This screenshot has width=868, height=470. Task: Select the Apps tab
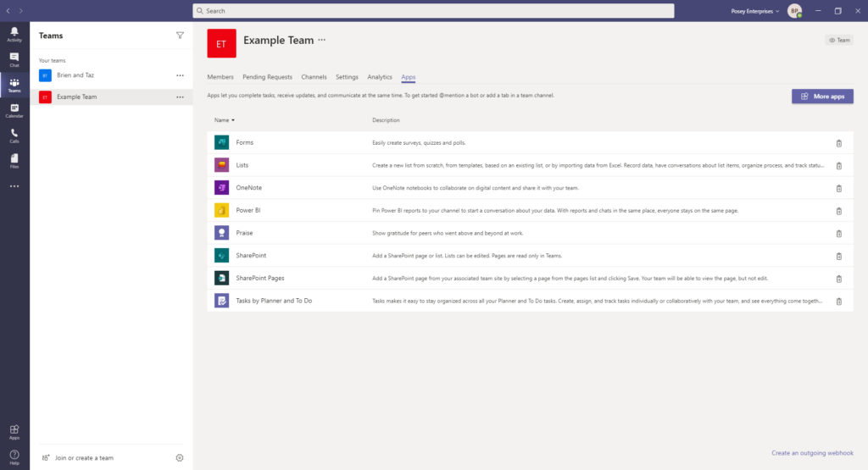(409, 77)
